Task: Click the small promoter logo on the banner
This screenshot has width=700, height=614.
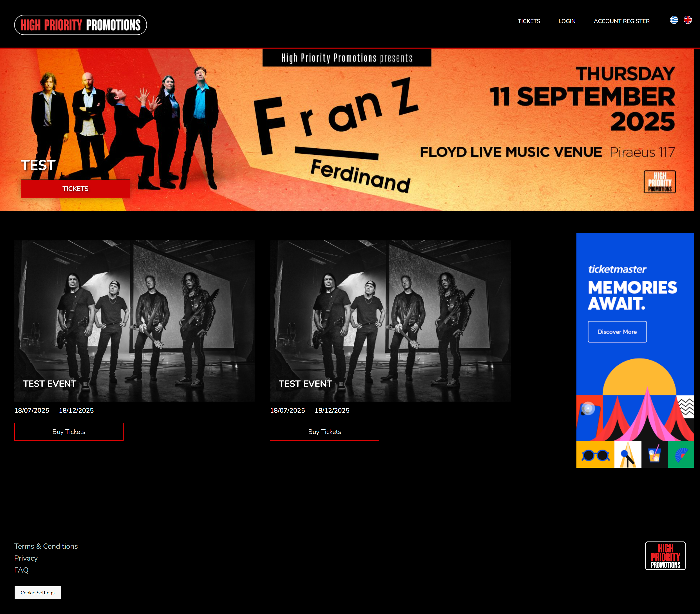Action: tap(659, 182)
